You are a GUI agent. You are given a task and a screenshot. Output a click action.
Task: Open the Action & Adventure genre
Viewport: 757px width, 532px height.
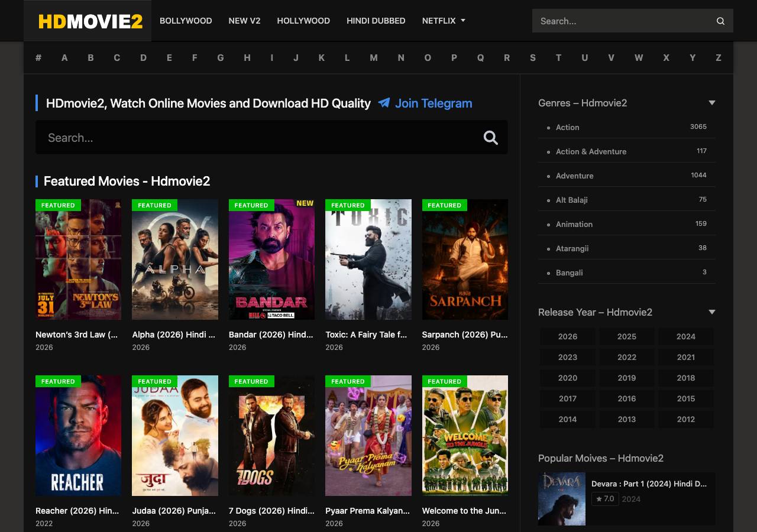(x=591, y=151)
